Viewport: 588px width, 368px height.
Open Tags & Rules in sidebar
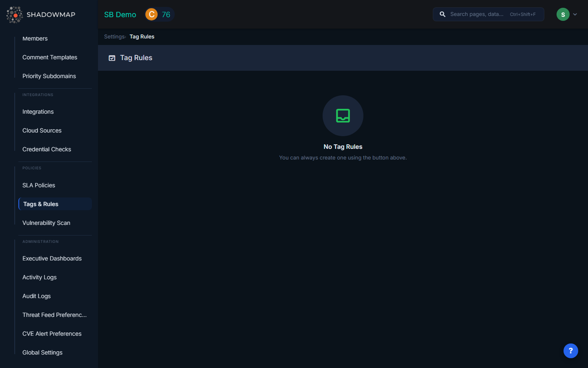pyautogui.click(x=41, y=204)
